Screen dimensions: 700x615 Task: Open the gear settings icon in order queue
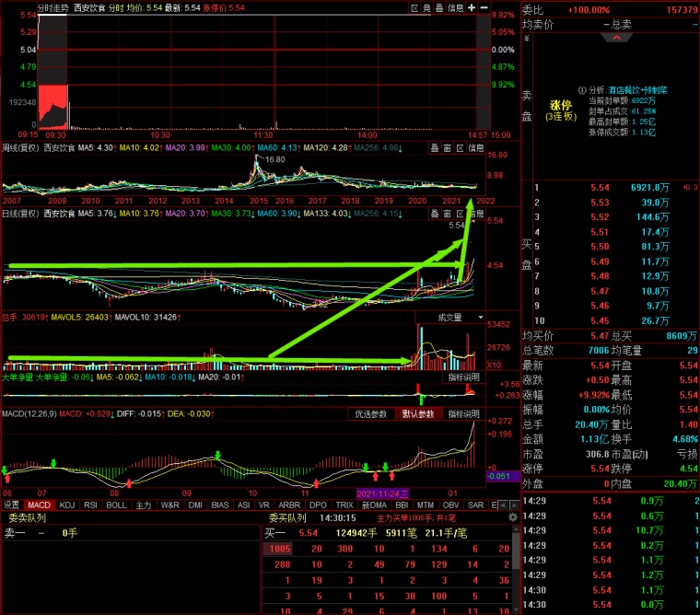[513, 517]
